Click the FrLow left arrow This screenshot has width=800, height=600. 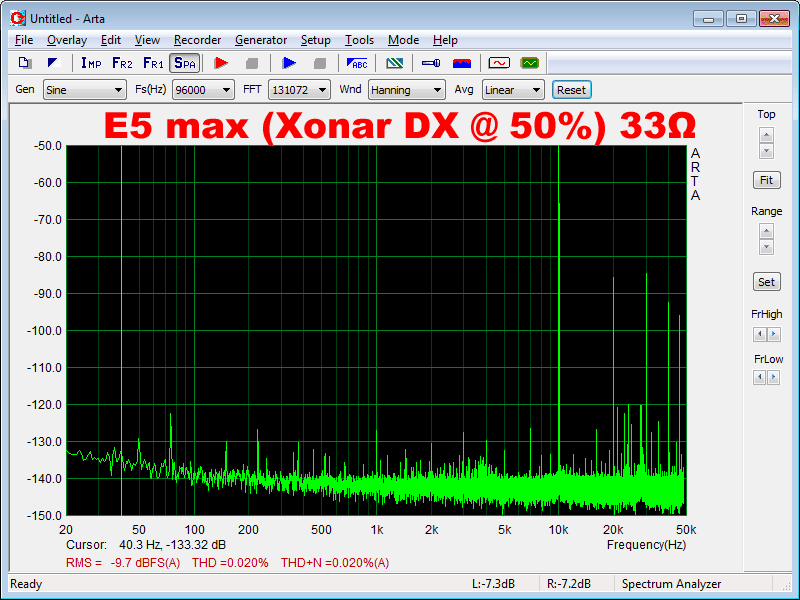pos(760,378)
